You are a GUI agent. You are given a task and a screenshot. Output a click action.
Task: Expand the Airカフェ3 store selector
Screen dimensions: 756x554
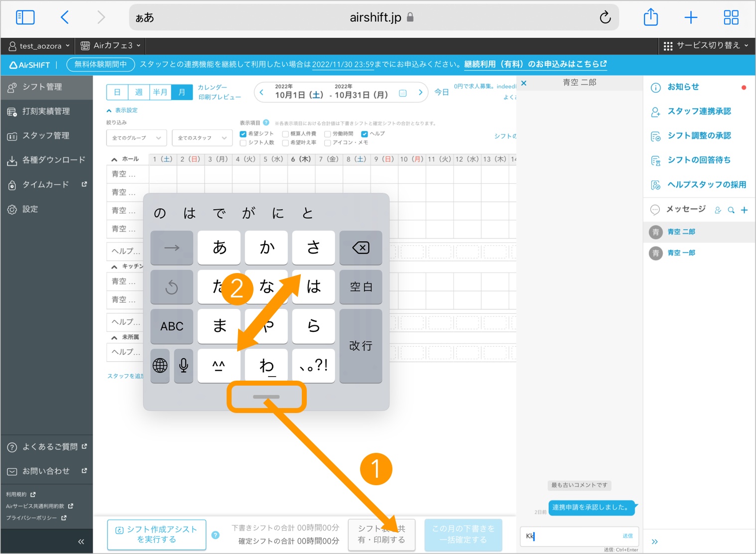click(x=111, y=46)
